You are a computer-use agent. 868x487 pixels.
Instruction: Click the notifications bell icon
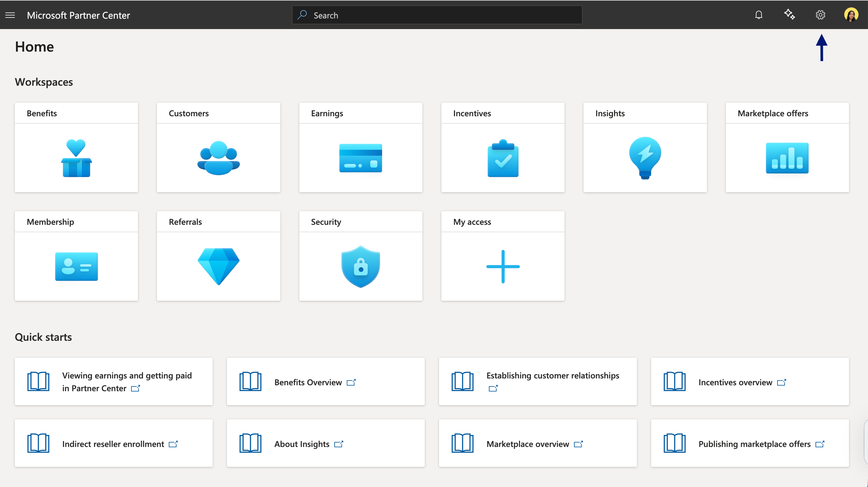coord(759,15)
